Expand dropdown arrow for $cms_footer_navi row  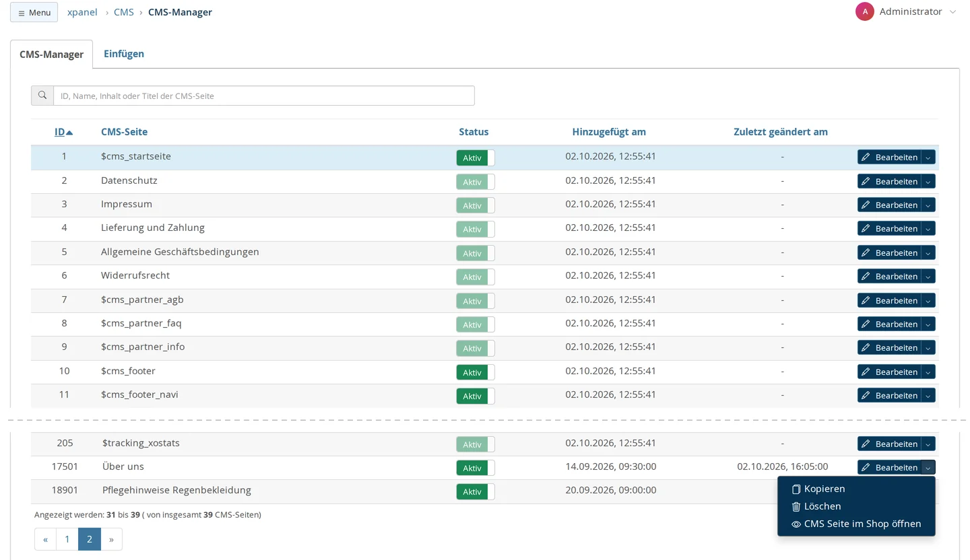tap(928, 396)
